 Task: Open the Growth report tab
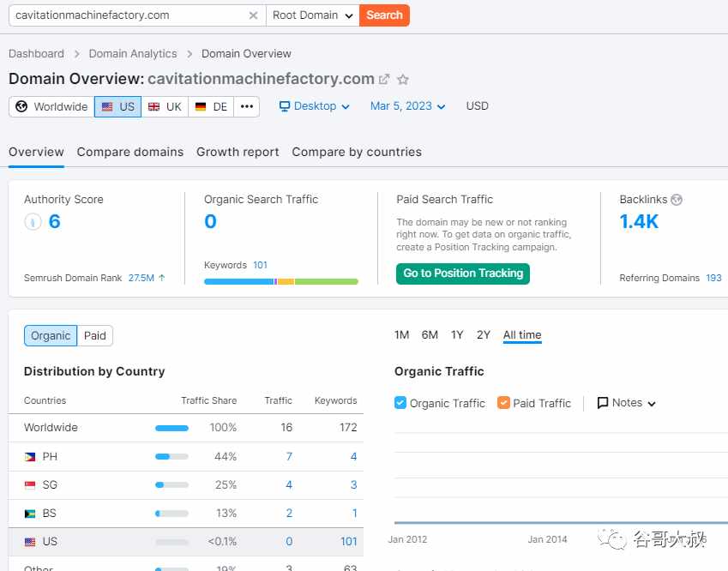pos(238,153)
